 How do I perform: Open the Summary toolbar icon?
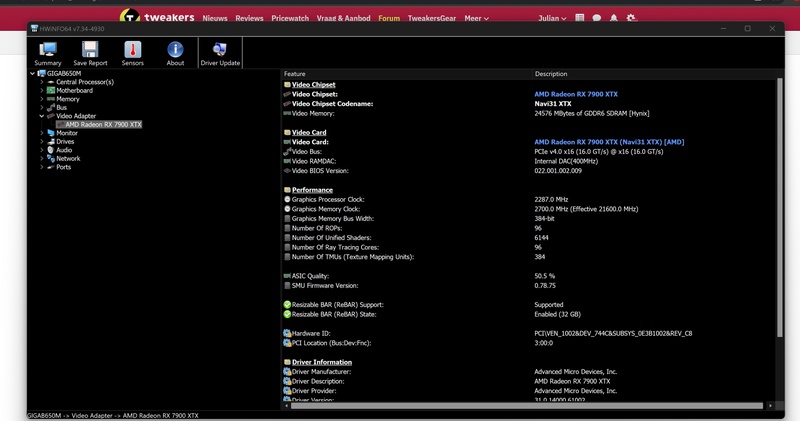coord(48,50)
